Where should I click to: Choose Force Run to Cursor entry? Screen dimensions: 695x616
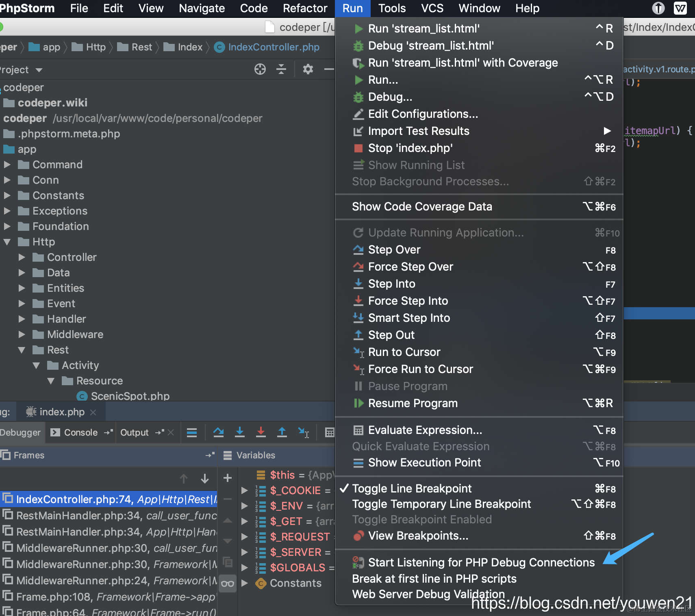[479, 369]
